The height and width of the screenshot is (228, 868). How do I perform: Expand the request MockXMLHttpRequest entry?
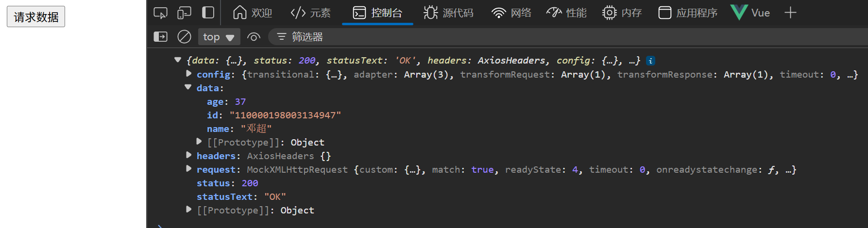(x=188, y=169)
